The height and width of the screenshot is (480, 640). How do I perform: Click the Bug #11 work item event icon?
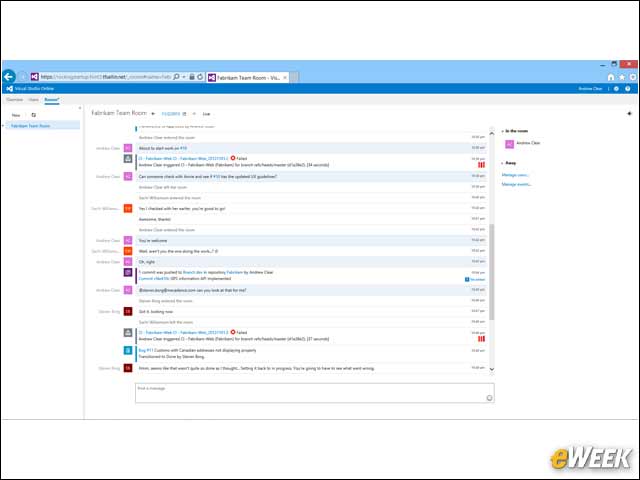point(128,350)
